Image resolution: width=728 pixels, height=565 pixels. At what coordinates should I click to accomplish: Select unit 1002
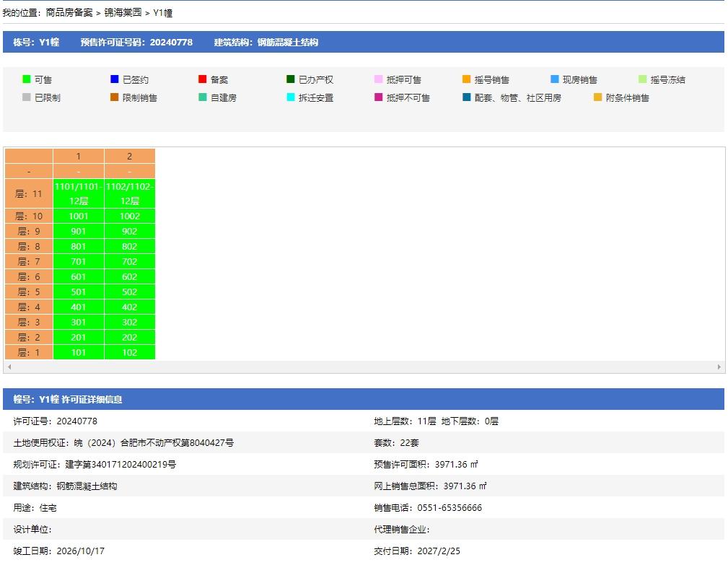coord(130,216)
